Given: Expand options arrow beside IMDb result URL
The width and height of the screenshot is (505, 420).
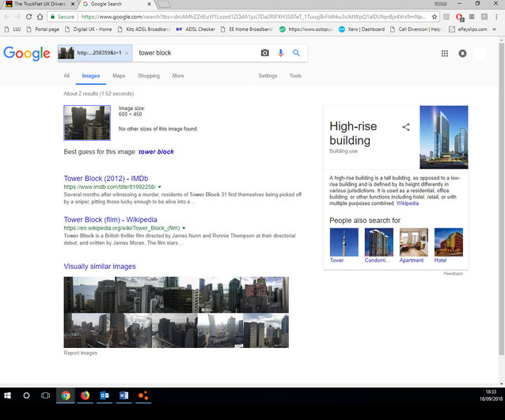Looking at the screenshot, I should tap(160, 187).
